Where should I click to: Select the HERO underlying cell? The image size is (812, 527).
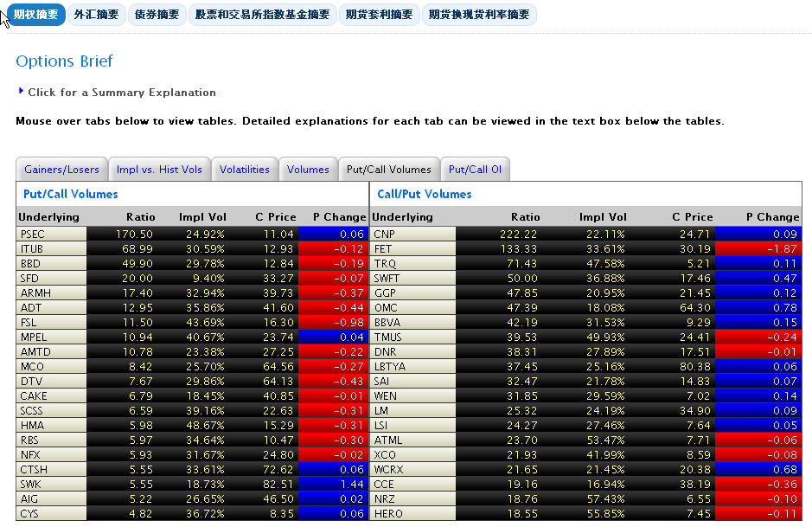tap(412, 513)
